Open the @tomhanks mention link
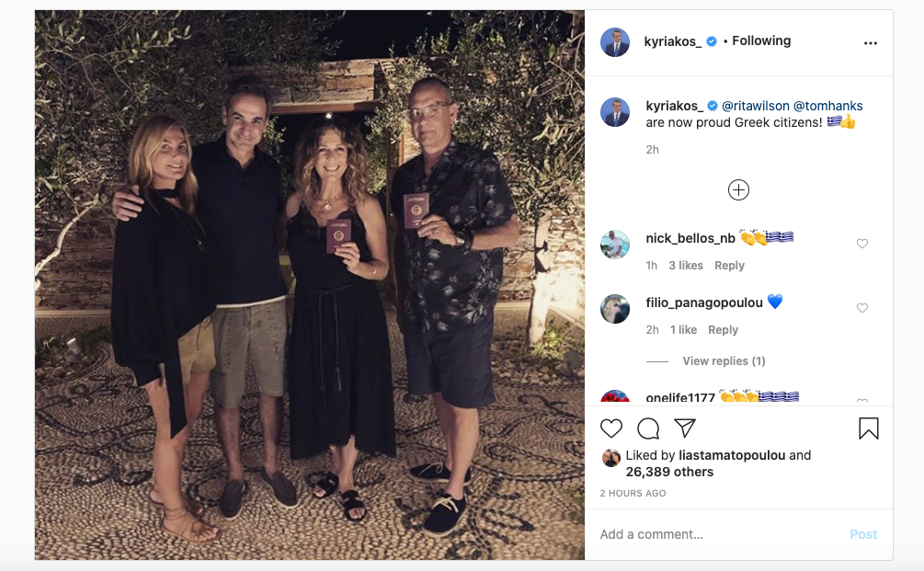Viewport: 924px width, 571px height. [x=827, y=106]
